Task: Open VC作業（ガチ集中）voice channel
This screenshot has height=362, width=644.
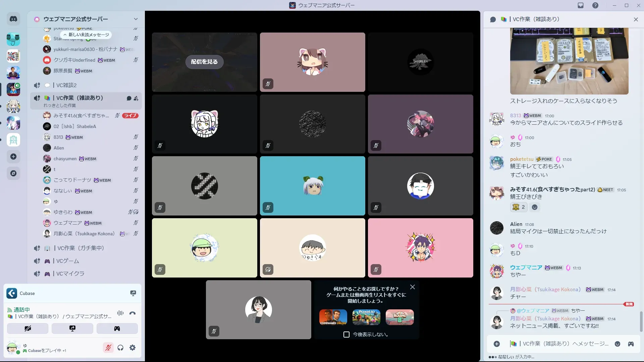Action: (x=80, y=248)
